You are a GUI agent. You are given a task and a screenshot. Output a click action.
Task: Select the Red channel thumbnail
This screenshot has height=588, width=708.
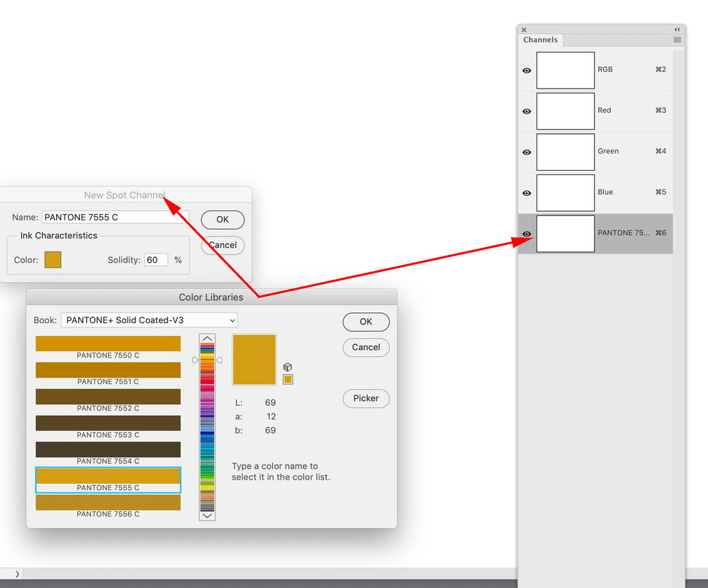pyautogui.click(x=566, y=111)
